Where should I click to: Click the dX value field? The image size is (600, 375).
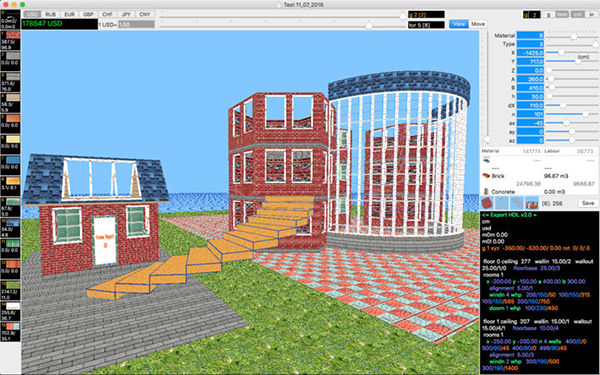(x=530, y=105)
